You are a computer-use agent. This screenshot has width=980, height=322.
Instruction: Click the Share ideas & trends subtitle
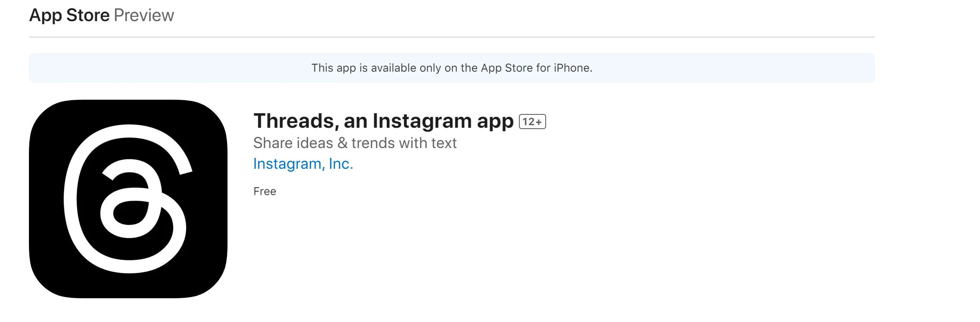click(x=354, y=143)
